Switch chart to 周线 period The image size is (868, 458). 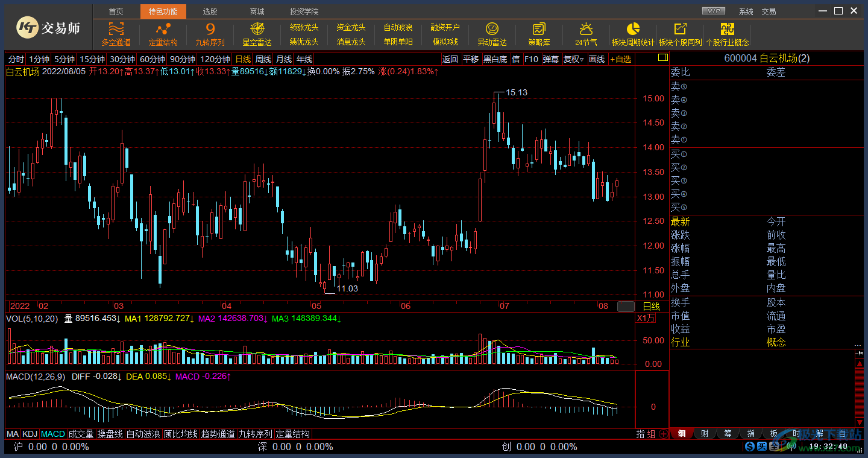tap(263, 59)
